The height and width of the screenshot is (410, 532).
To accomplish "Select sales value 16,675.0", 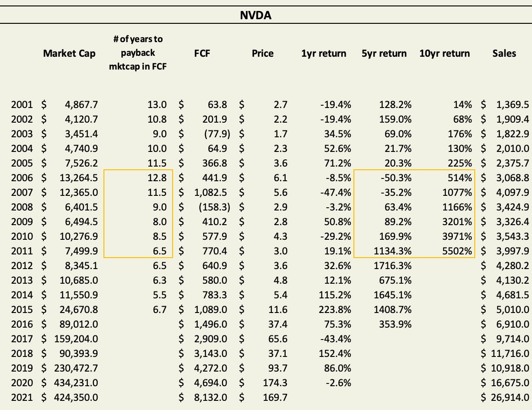I will coord(510,383).
